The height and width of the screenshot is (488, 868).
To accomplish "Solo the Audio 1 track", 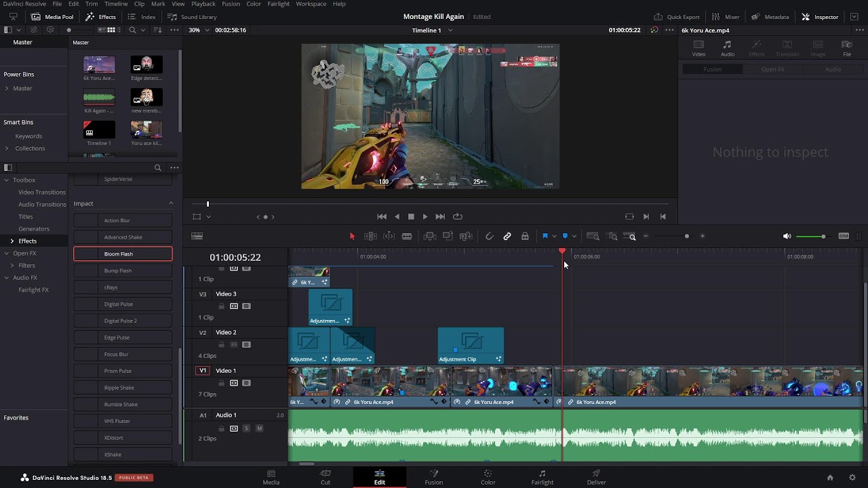I will pyautogui.click(x=246, y=428).
